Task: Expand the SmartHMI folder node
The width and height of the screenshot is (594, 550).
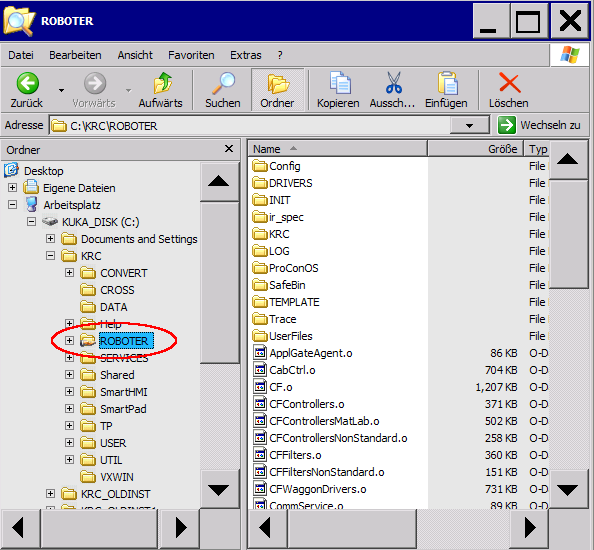Action: click(x=69, y=391)
